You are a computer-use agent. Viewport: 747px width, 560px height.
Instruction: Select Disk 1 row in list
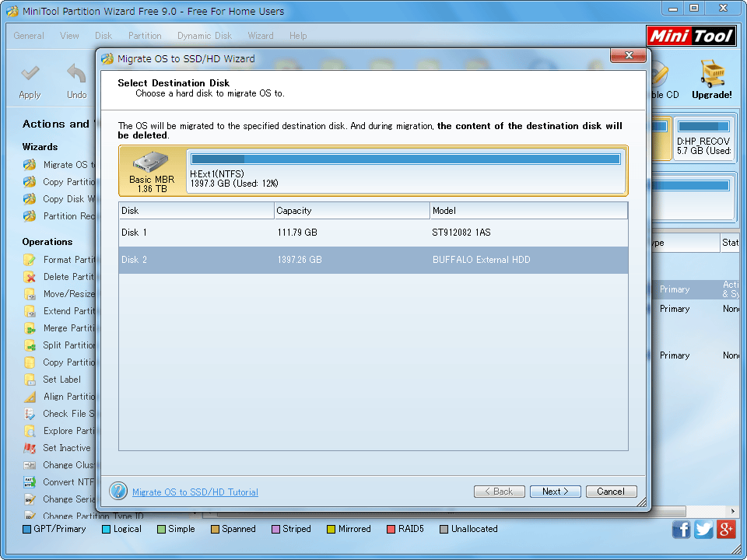[x=373, y=233]
